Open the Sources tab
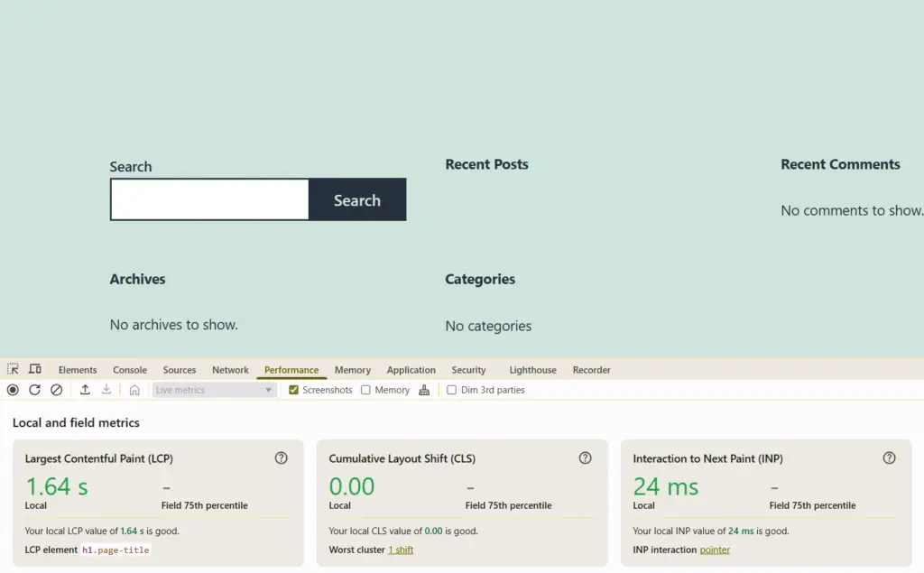924x573 pixels. [180, 370]
